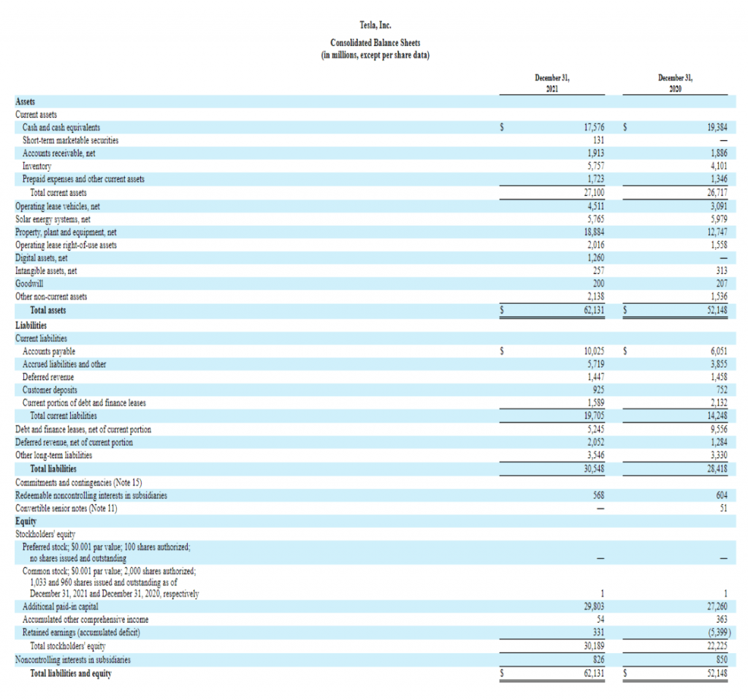Click the Consolidated Balance Sheets heading

(x=374, y=42)
